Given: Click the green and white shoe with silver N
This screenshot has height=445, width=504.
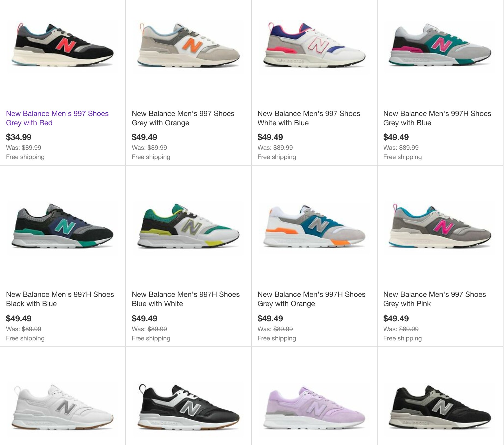Looking at the screenshot, I should pyautogui.click(x=189, y=227).
